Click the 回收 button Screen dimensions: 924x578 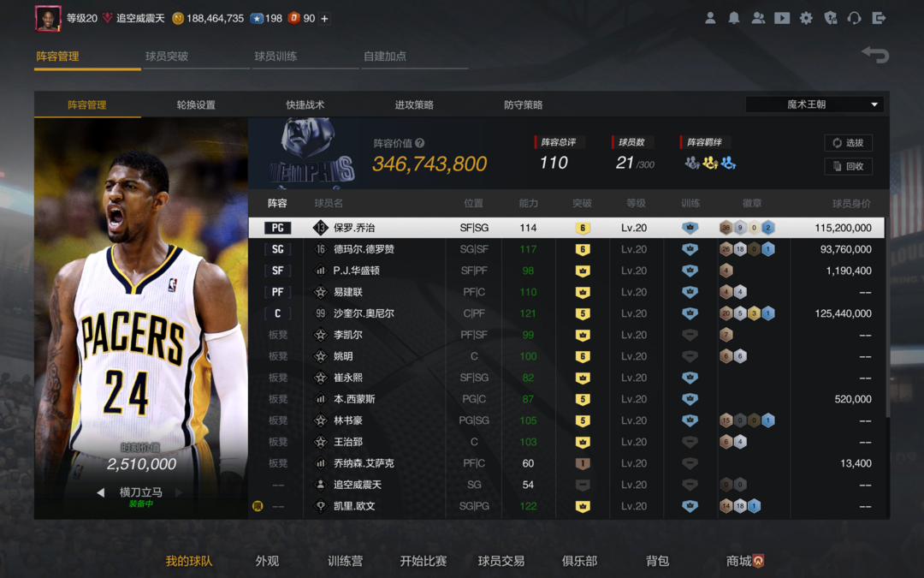coord(848,166)
